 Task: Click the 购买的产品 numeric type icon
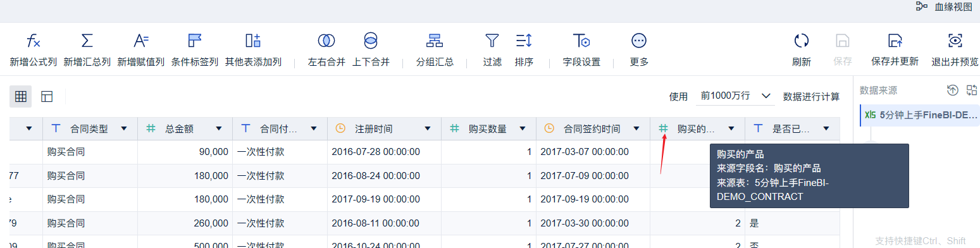click(x=663, y=128)
